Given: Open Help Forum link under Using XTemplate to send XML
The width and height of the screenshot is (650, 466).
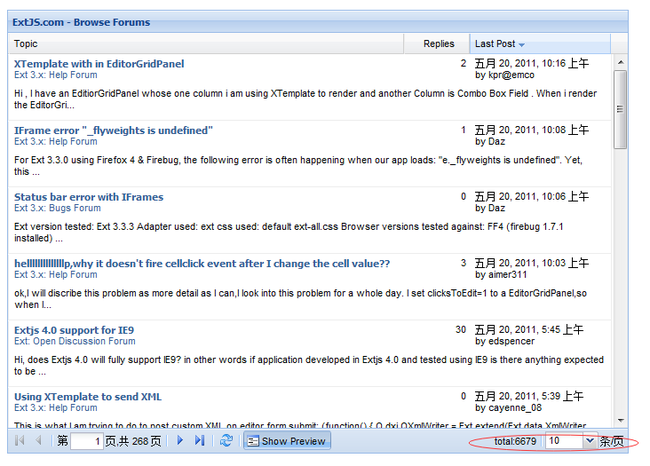Looking at the screenshot, I should click(56, 408).
